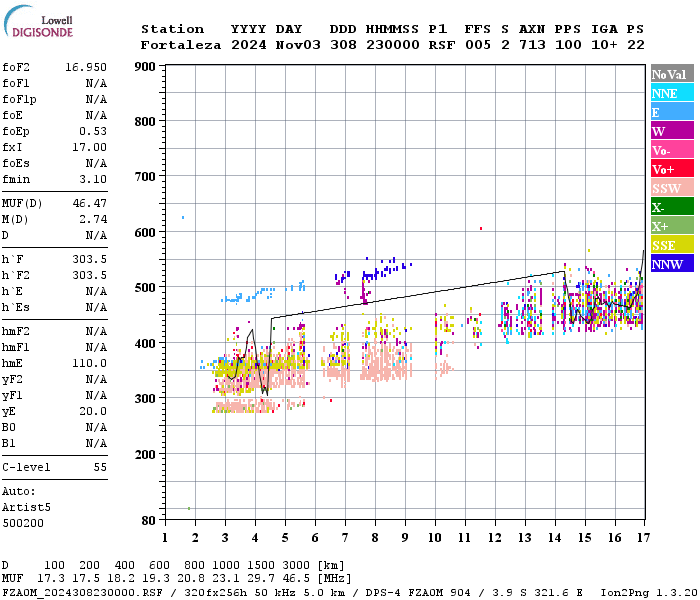
Task: Click the fmin value 3.10
Action: [x=93, y=179]
